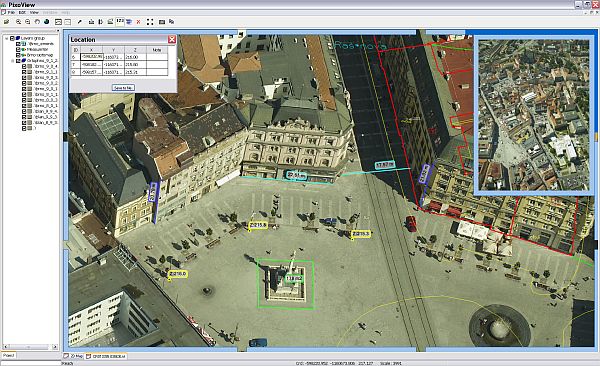600x366 pixels.
Task: Select the Brno ortomap layer name
Action: 39,55
